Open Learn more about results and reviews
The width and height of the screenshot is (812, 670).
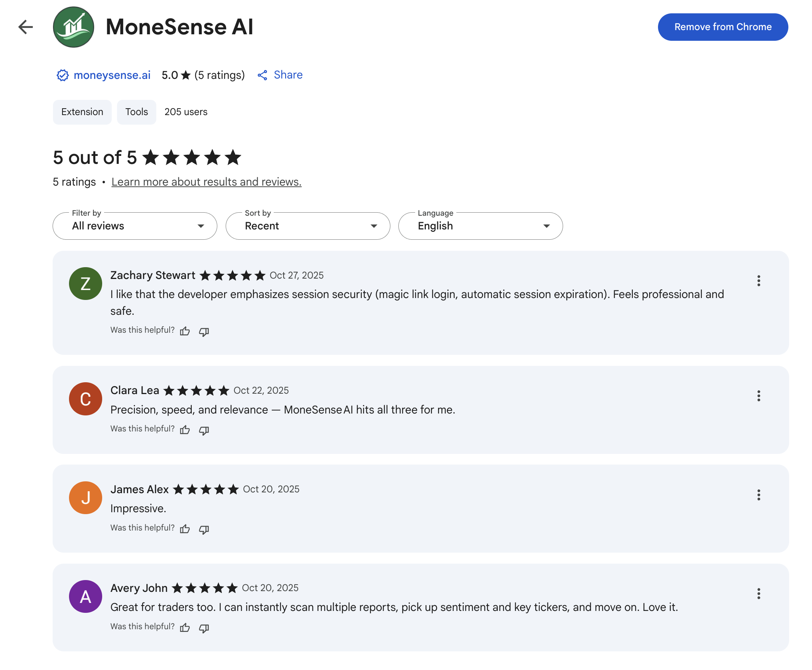click(x=206, y=181)
